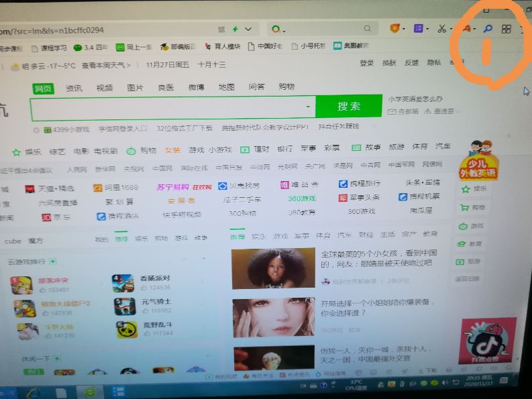The image size is (532, 399).
Task: Switch to the 房产 news tab
Action: 409,234
